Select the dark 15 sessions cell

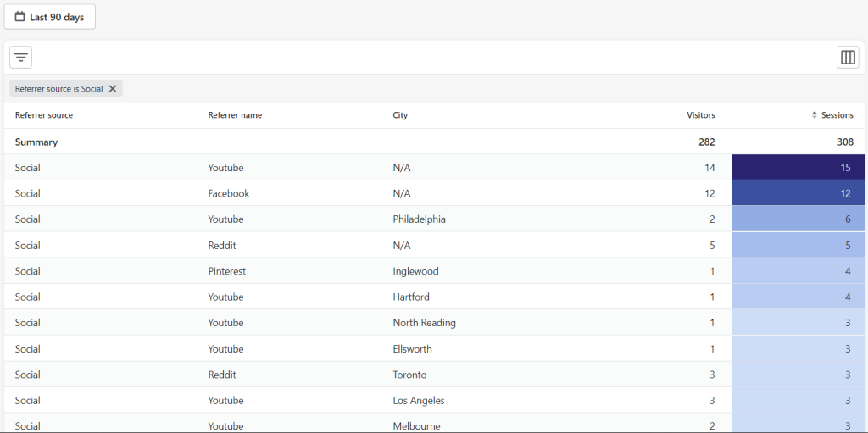(x=798, y=167)
